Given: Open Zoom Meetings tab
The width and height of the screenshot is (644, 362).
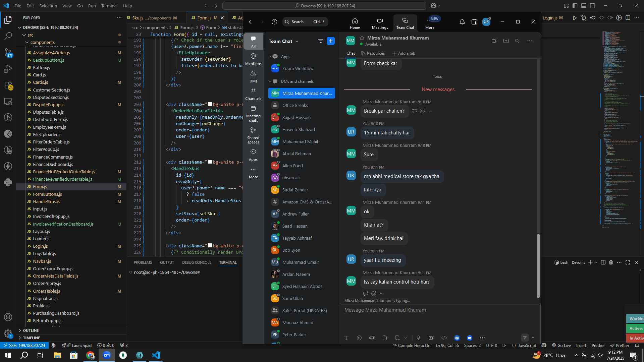Looking at the screenshot, I should point(380,23).
